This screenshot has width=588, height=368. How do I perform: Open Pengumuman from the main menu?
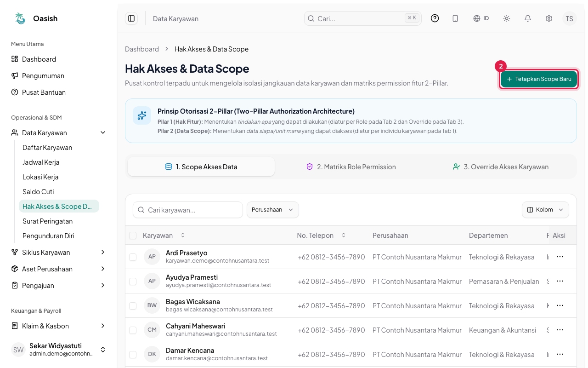point(59,76)
